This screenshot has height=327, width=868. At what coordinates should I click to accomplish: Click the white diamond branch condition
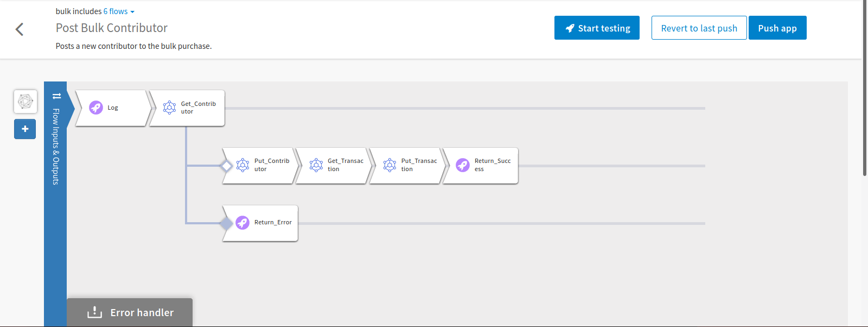(227, 166)
